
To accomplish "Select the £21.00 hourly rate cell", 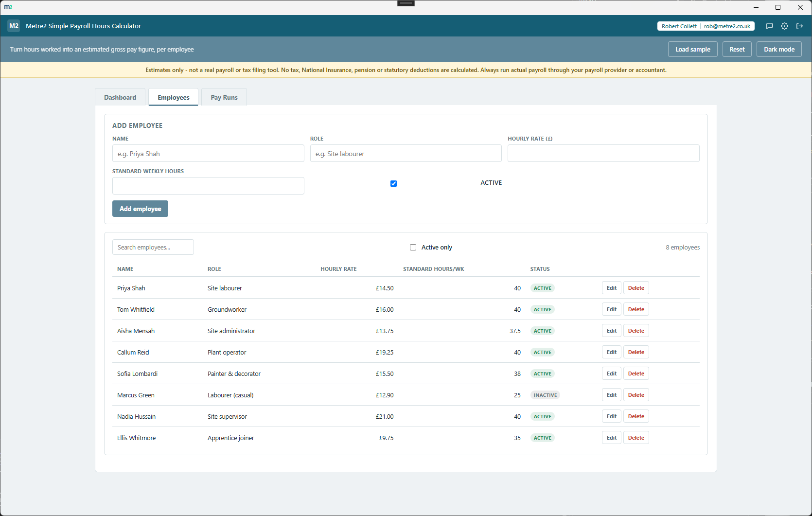I will point(385,416).
